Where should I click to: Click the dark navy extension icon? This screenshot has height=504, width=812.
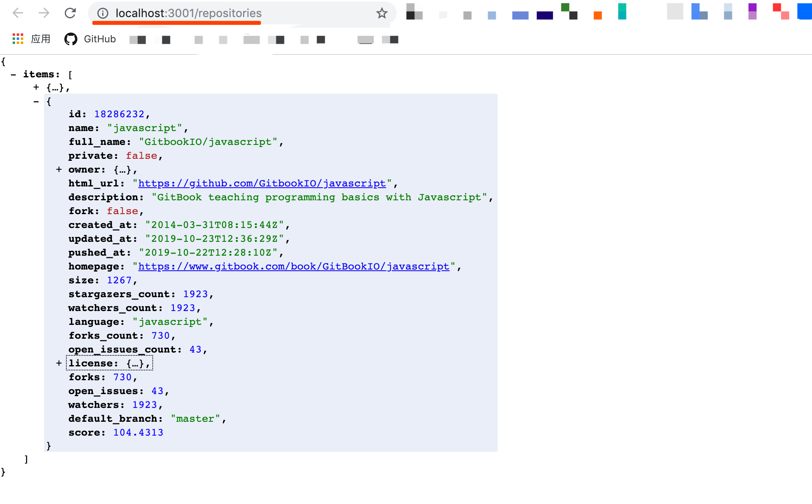[545, 15]
